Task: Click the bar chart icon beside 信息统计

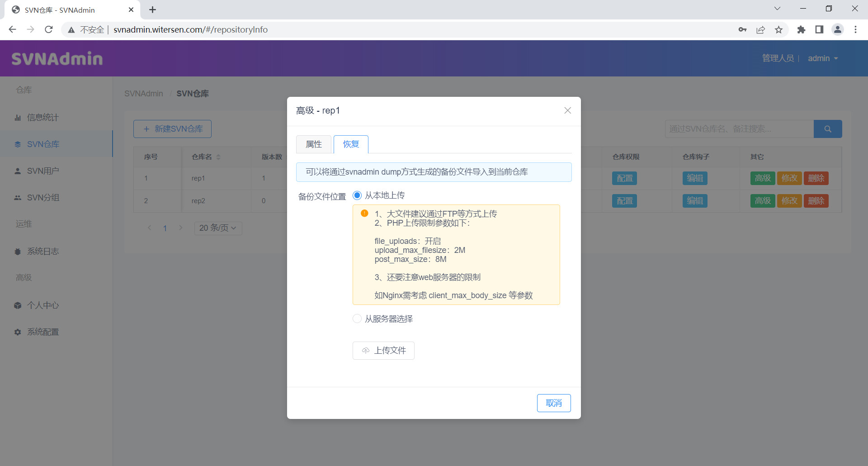Action: coord(18,118)
